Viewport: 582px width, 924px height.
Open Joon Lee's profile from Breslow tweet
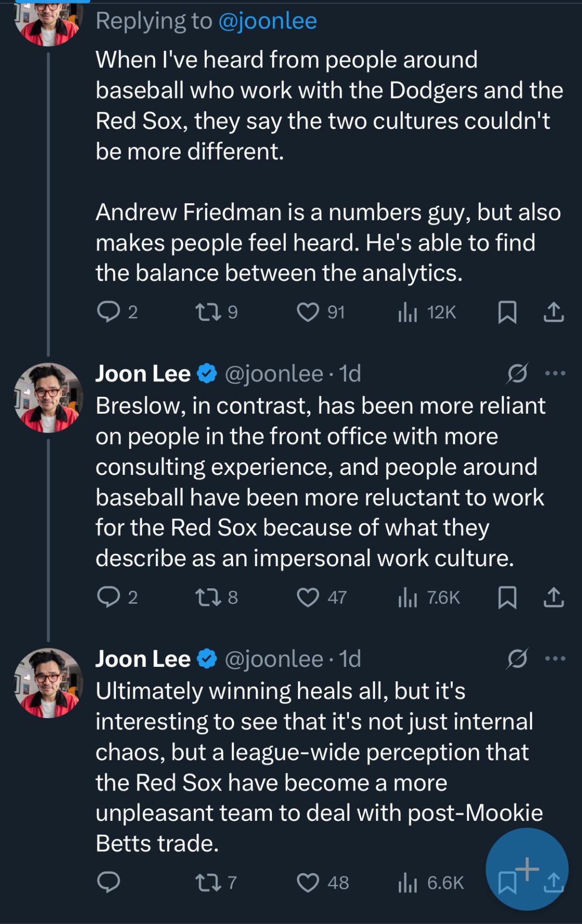click(x=143, y=374)
